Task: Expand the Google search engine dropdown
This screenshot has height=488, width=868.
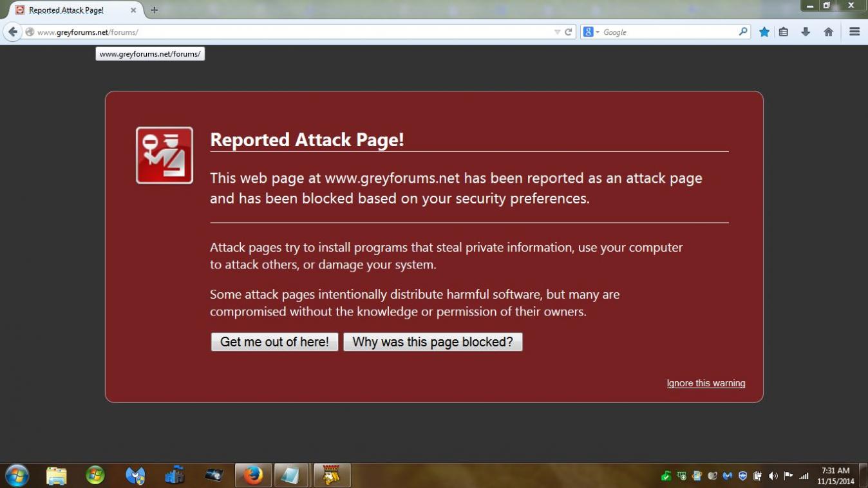Action: pos(591,32)
